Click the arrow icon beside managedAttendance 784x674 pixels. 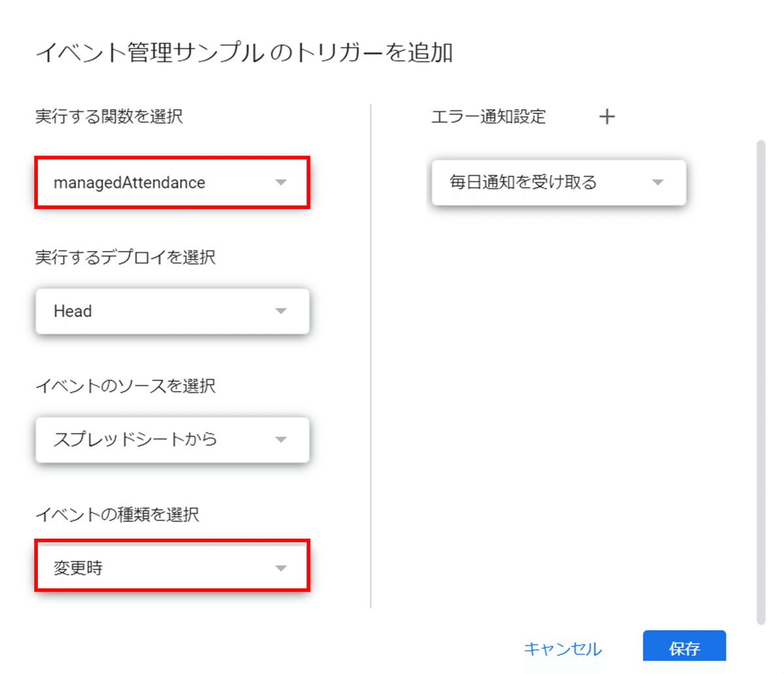click(281, 182)
